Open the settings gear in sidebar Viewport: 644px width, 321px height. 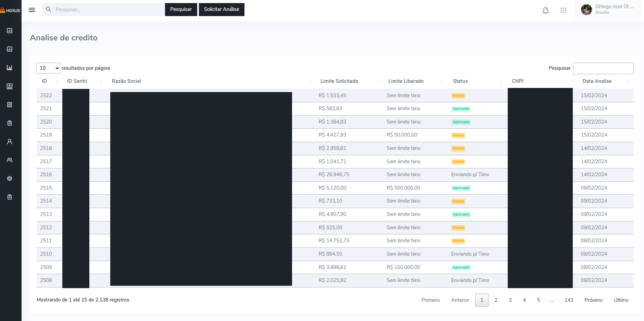pos(10,179)
